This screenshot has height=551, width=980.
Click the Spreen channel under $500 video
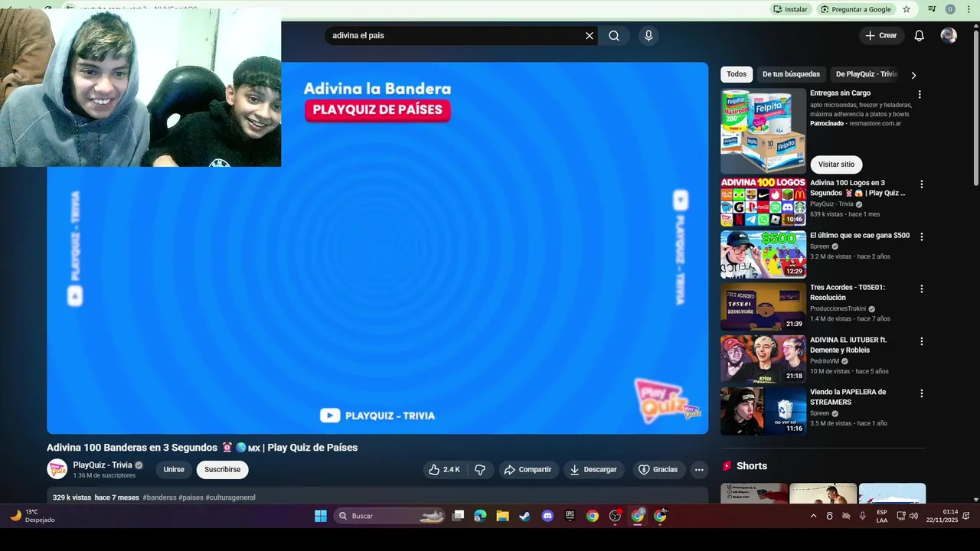(819, 246)
